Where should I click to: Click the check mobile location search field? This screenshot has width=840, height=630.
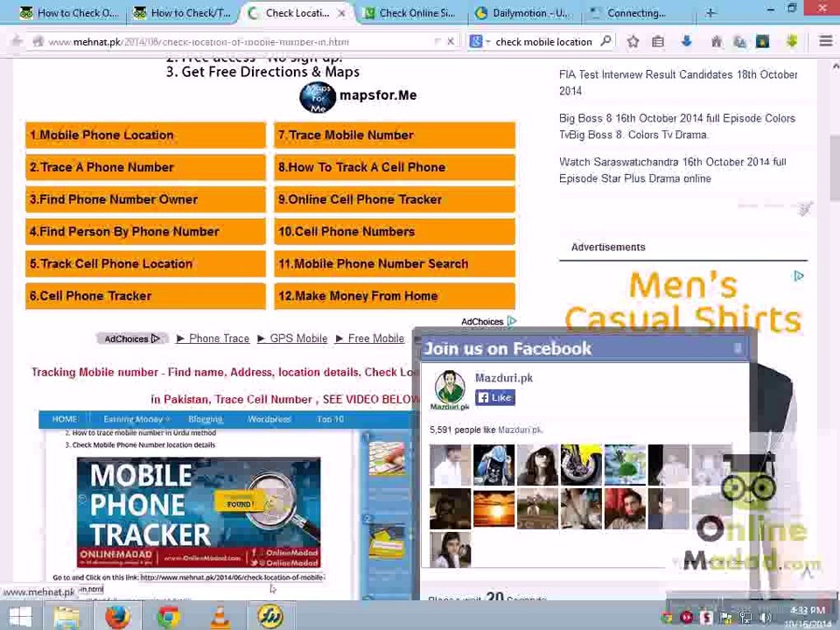543,42
